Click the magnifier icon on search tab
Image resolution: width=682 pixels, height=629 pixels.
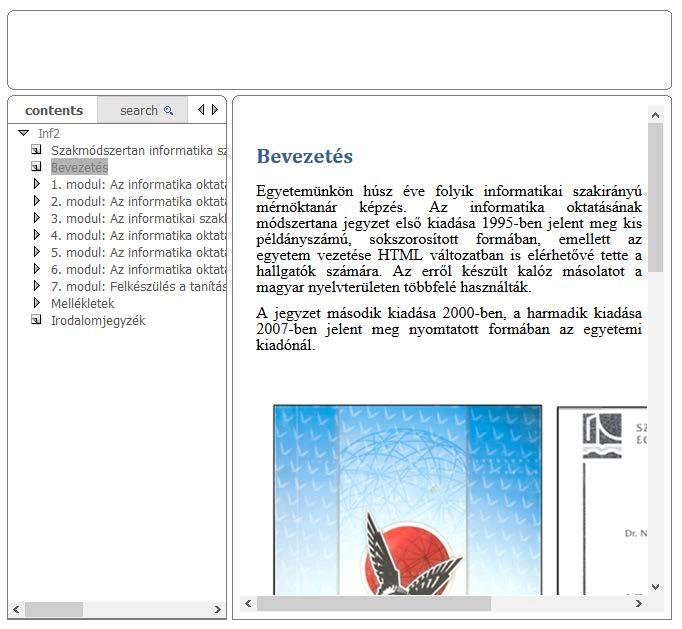click(168, 111)
